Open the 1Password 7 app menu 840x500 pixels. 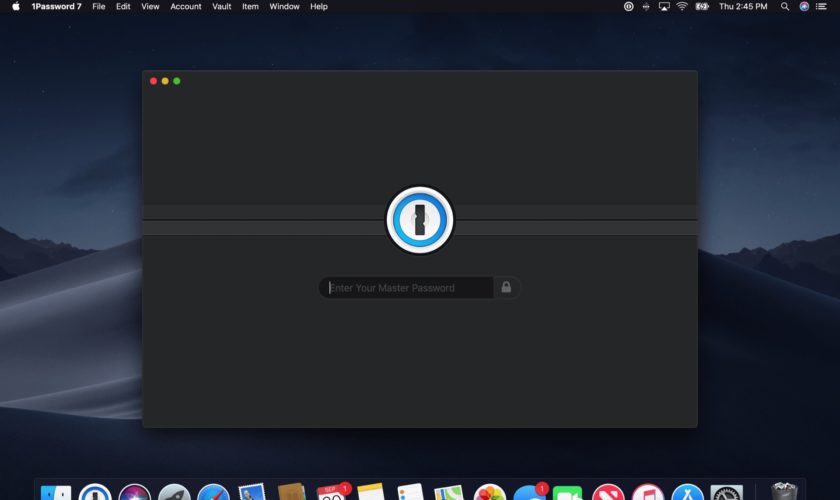tap(57, 6)
